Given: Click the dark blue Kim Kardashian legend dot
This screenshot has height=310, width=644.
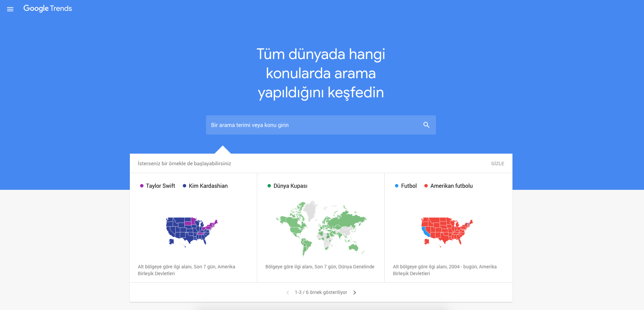Looking at the screenshot, I should tap(184, 186).
